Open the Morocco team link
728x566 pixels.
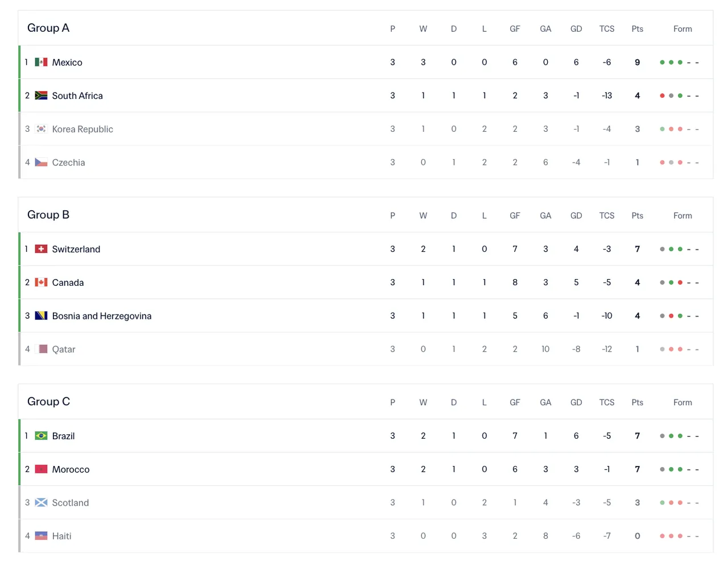coord(71,469)
